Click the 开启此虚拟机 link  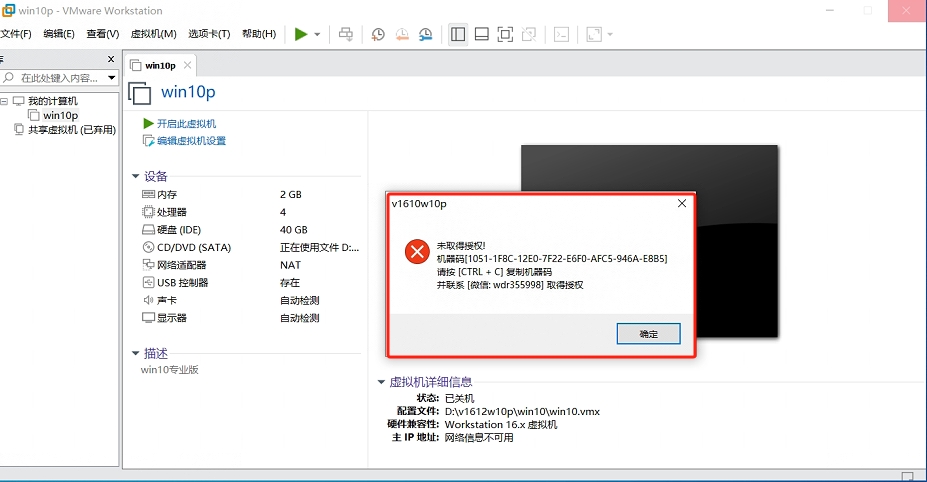coord(186,124)
